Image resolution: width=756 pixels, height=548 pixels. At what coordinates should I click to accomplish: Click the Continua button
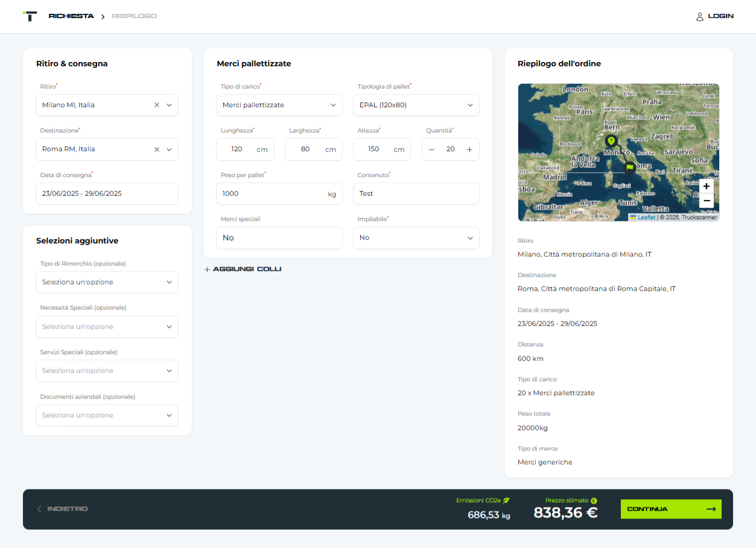(x=671, y=509)
